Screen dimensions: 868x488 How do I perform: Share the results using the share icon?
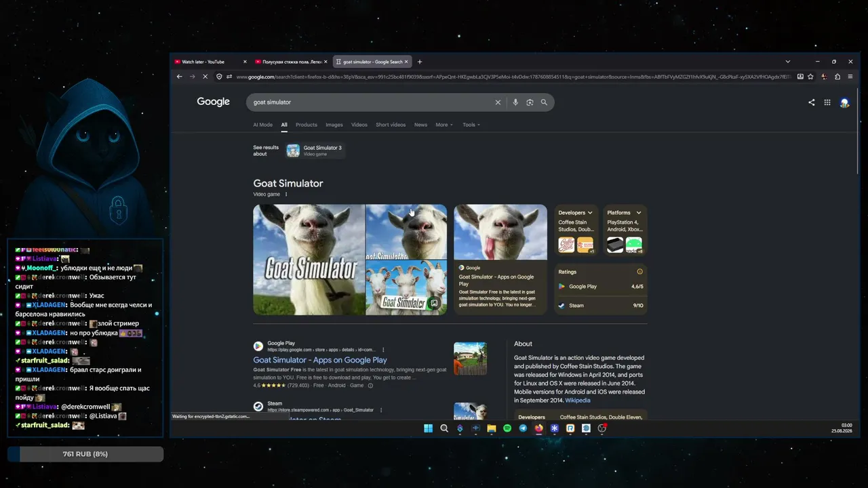click(812, 102)
